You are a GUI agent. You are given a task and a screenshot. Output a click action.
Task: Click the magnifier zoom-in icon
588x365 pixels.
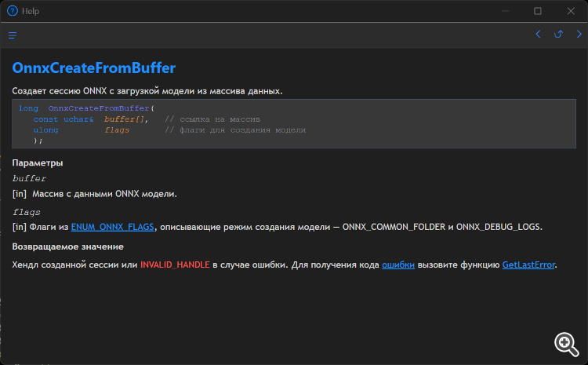pyautogui.click(x=566, y=342)
